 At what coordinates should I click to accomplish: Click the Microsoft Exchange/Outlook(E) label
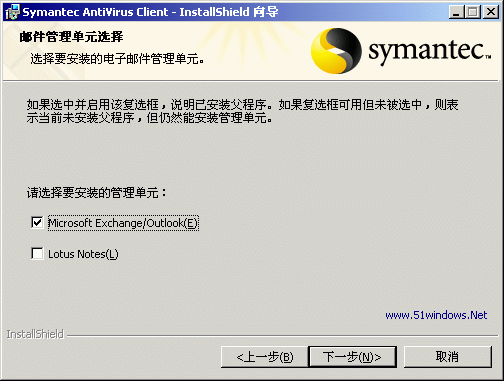[x=123, y=223]
